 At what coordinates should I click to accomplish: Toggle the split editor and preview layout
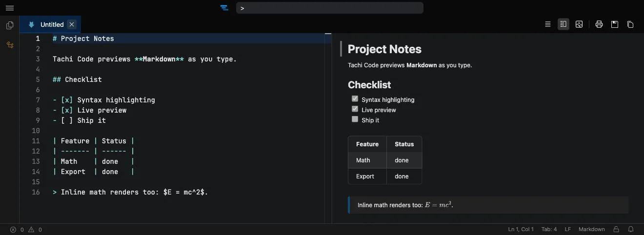click(563, 24)
